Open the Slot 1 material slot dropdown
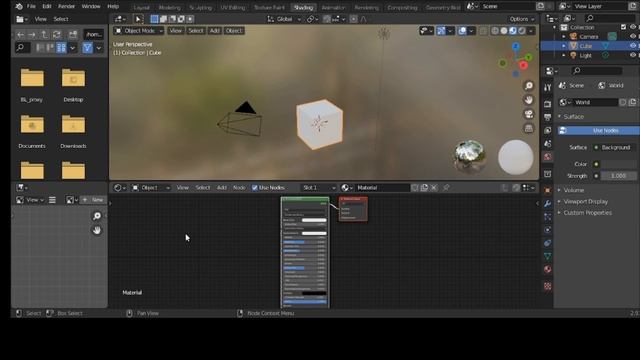The width and height of the screenshot is (640, 360). 319,188
